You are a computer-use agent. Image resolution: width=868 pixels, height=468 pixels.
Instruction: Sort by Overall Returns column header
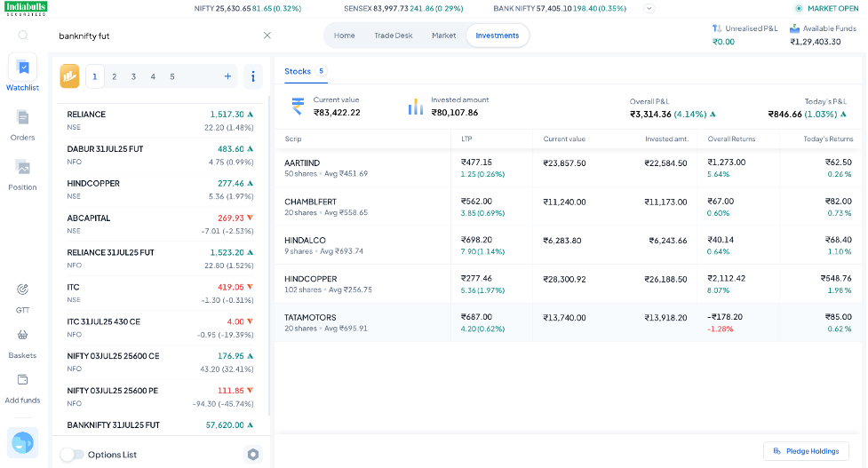[731, 139]
